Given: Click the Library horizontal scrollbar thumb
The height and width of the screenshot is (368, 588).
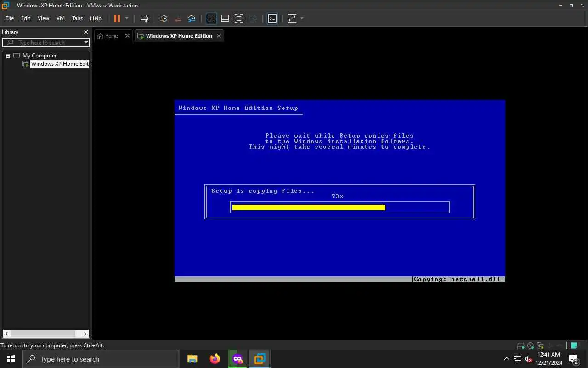Looking at the screenshot, I should [x=43, y=334].
